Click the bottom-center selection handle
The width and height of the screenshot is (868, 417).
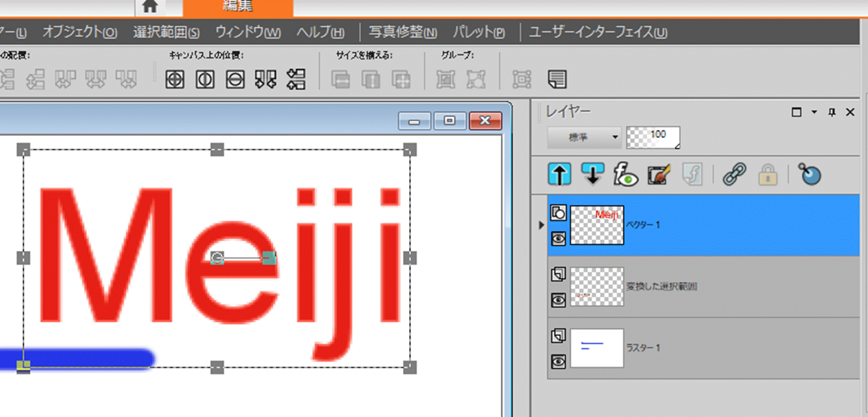coord(217,367)
